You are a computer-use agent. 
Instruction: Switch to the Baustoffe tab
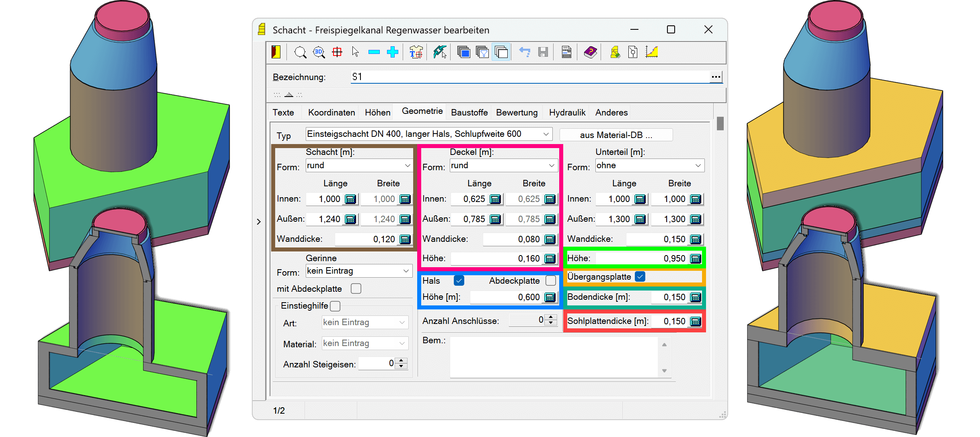tap(469, 113)
